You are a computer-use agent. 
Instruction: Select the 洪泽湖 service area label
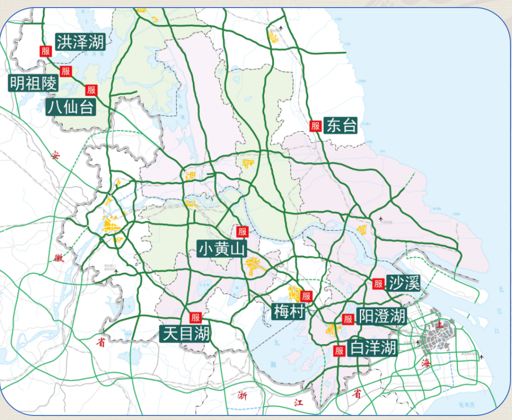(80, 41)
